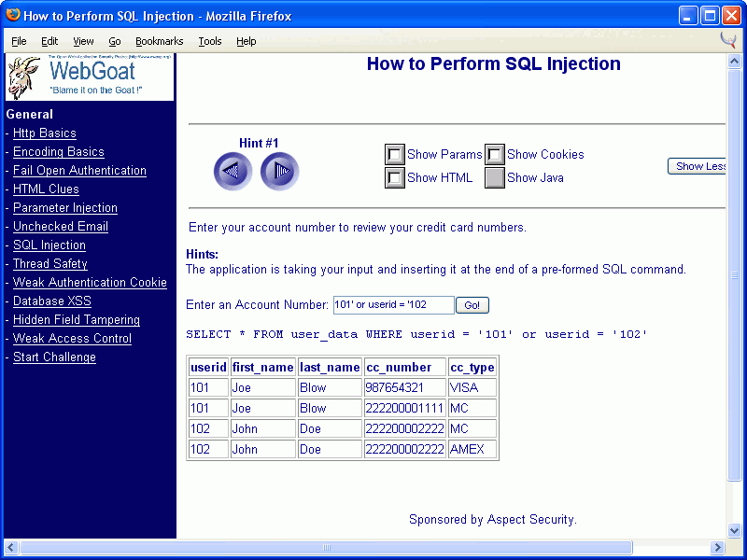Open the Hidden Field Tampering lesson
Viewport: 747px width, 560px height.
tap(76, 319)
